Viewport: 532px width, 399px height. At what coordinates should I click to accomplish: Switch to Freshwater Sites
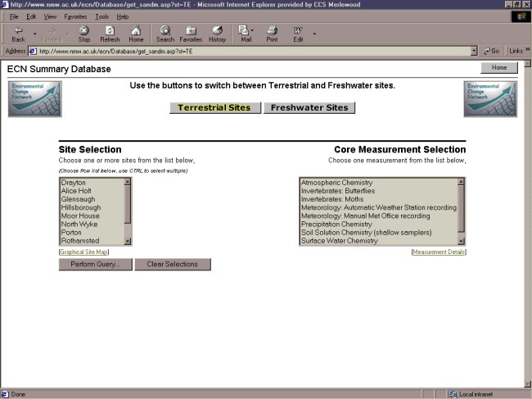309,108
